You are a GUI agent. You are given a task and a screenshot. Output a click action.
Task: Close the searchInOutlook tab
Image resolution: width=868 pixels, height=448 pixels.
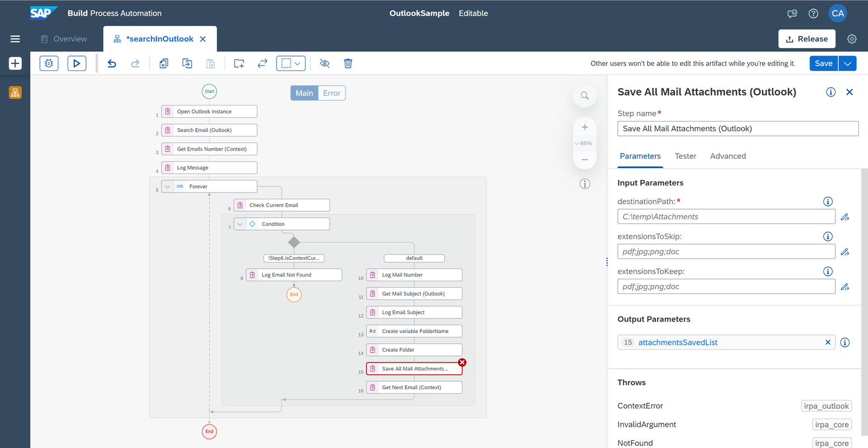coord(203,39)
